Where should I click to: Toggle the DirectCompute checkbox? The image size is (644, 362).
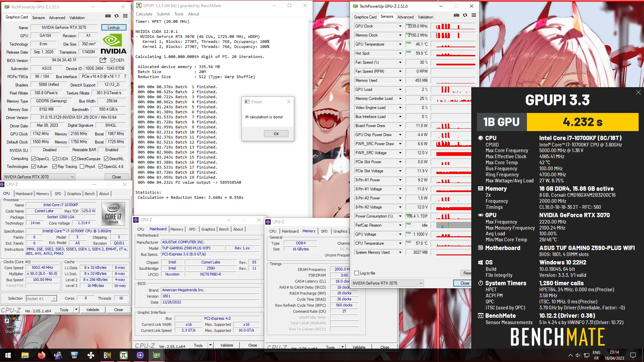coord(74,159)
